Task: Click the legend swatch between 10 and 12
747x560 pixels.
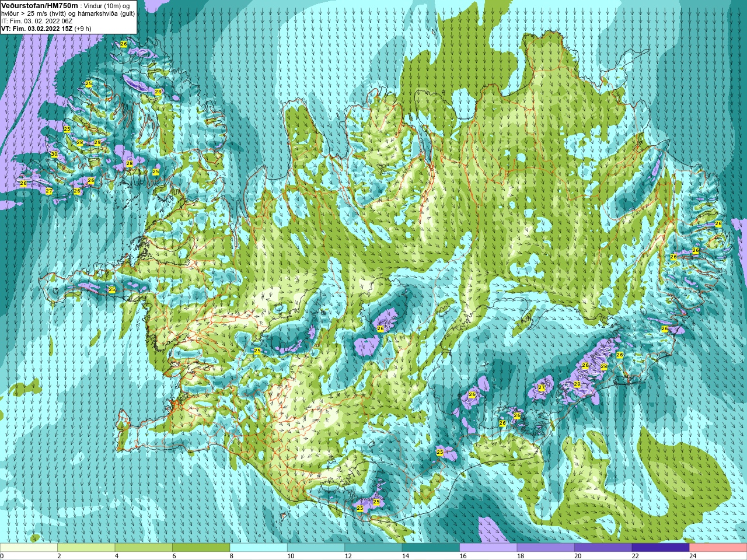Action: click(316, 548)
